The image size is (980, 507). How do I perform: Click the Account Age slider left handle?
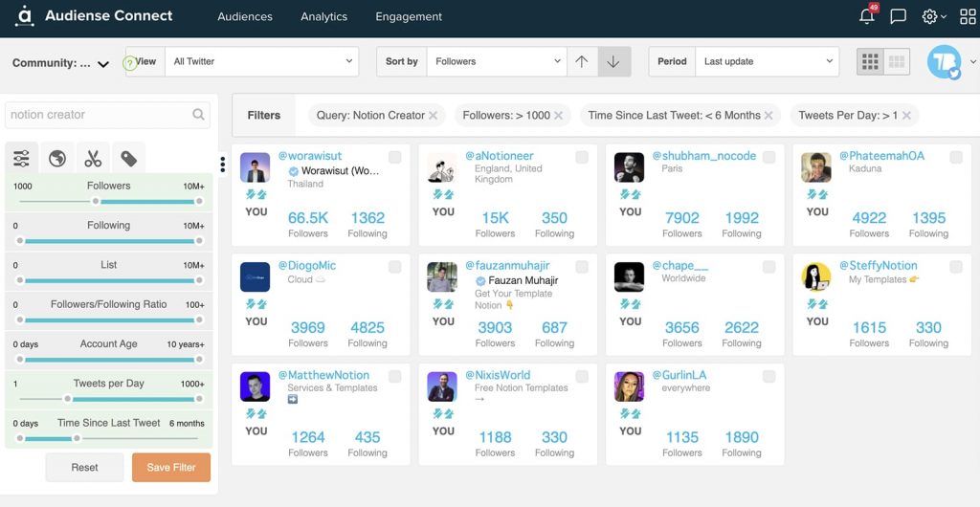click(20, 359)
